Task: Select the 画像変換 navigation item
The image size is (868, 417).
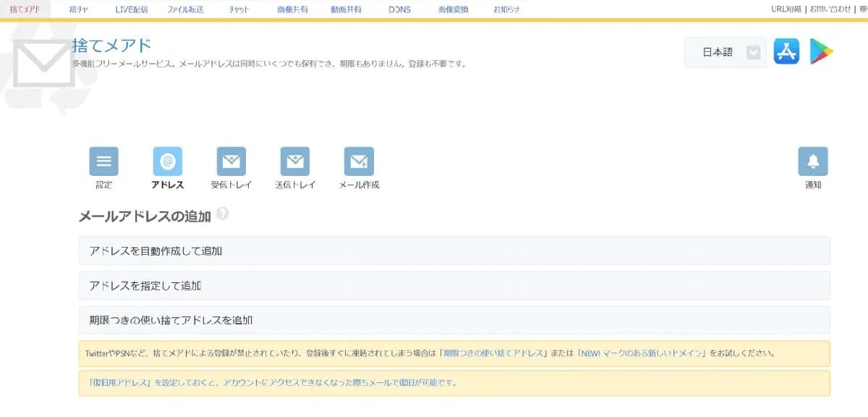Action: click(454, 9)
